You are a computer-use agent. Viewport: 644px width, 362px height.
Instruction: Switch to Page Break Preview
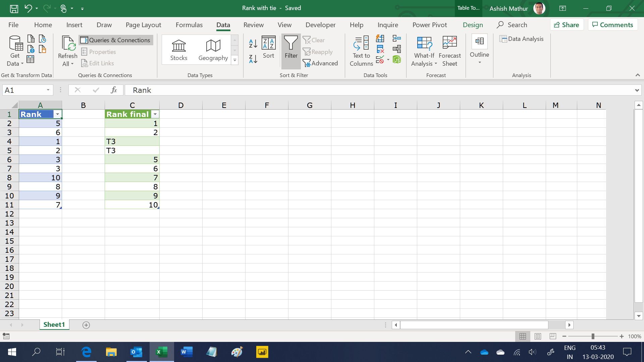click(553, 336)
